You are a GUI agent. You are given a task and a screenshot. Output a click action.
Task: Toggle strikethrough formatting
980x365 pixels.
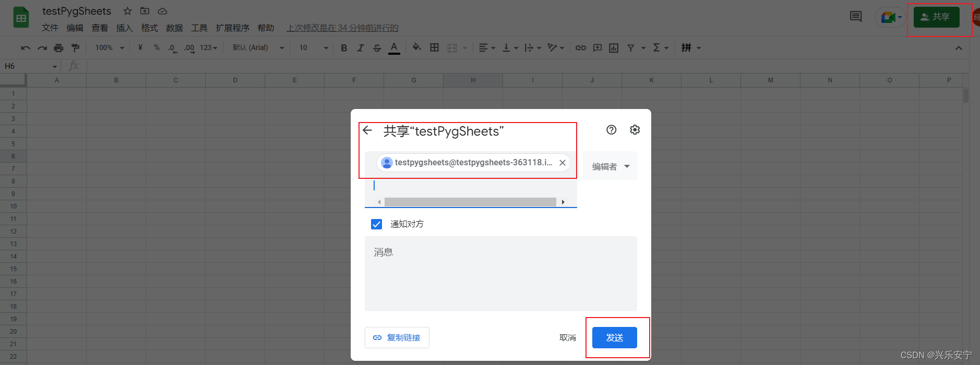[377, 48]
